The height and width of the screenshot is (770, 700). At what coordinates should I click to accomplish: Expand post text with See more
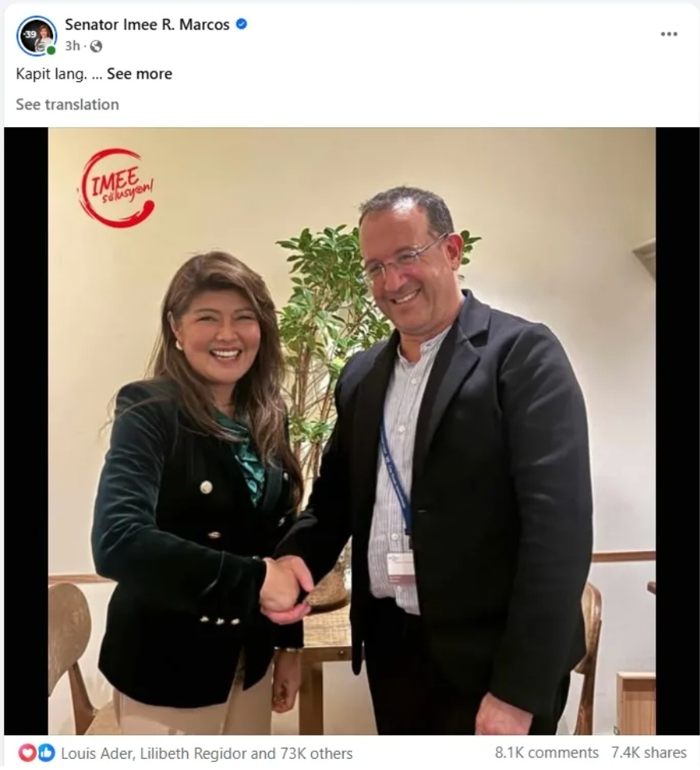point(140,74)
